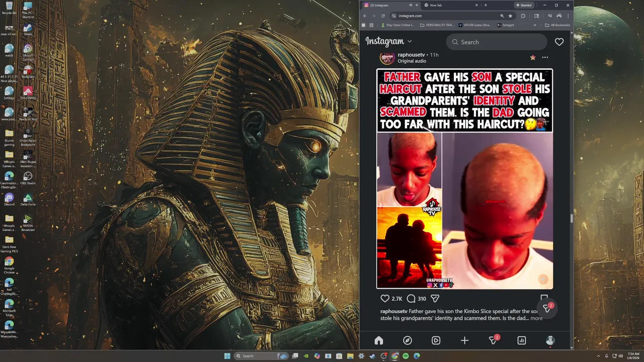644x362 pixels.
Task: Open Chrome profile avatar
Action: pos(559,16)
